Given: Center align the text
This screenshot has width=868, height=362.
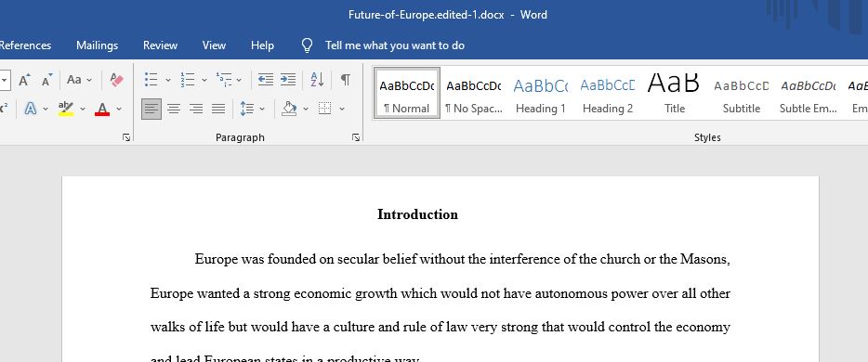Looking at the screenshot, I should coord(174,109).
